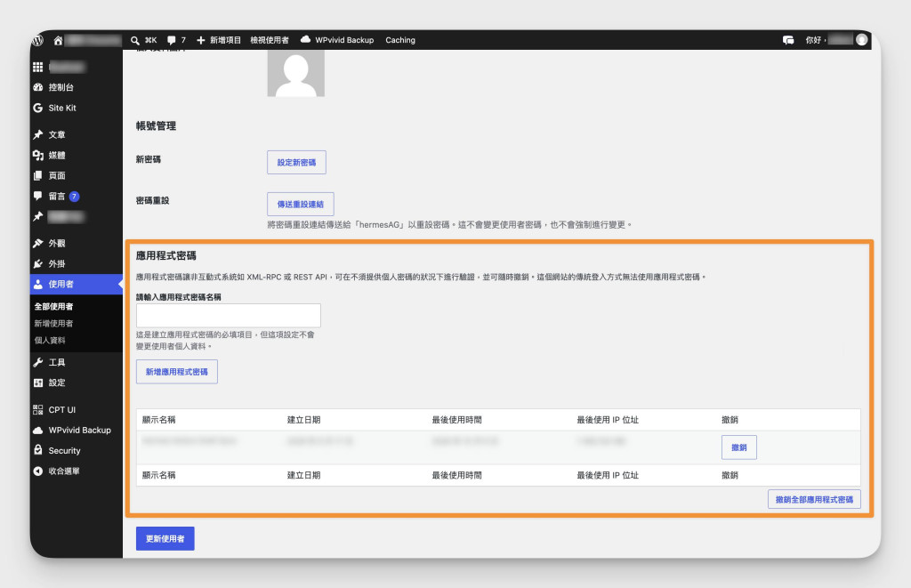Click the user avatar in admin bar
911x588 pixels.
(861, 39)
